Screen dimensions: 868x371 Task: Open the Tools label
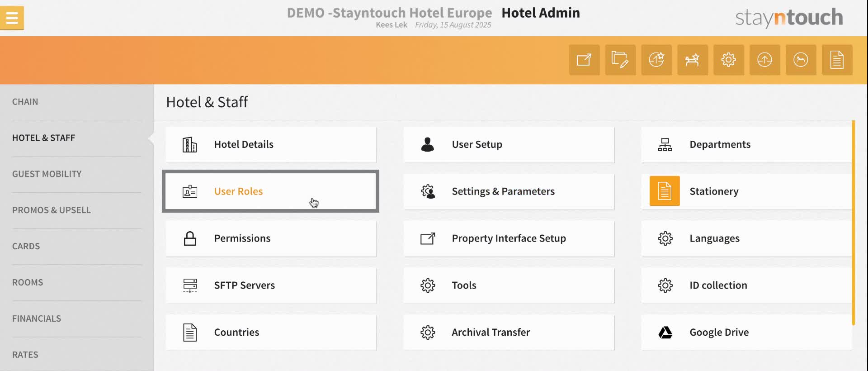tap(464, 285)
